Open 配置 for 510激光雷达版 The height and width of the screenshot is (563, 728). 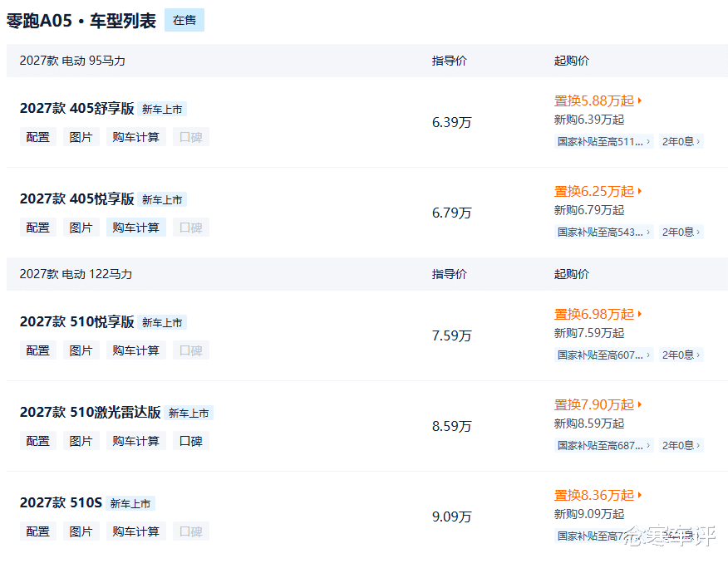38,441
